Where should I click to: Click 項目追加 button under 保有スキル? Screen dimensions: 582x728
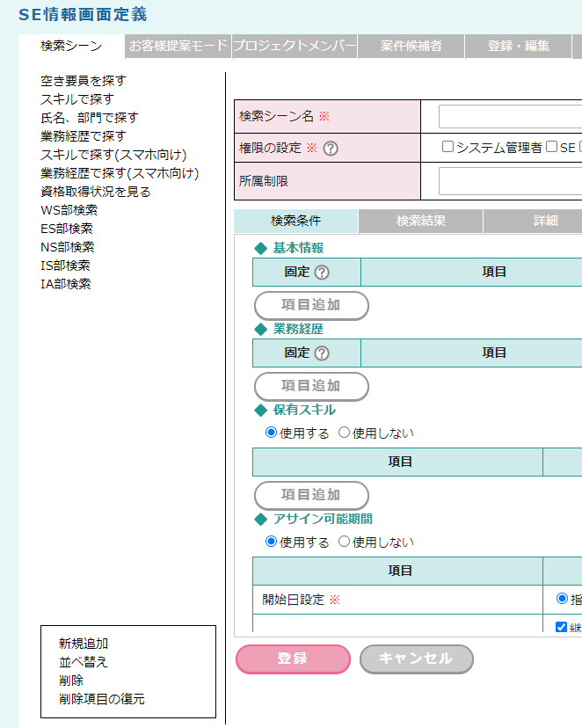coord(311,494)
